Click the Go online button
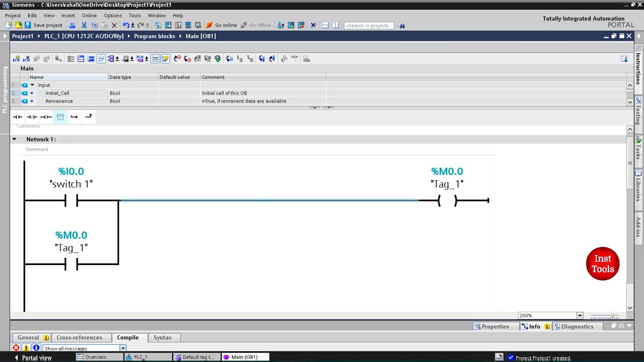 click(221, 25)
